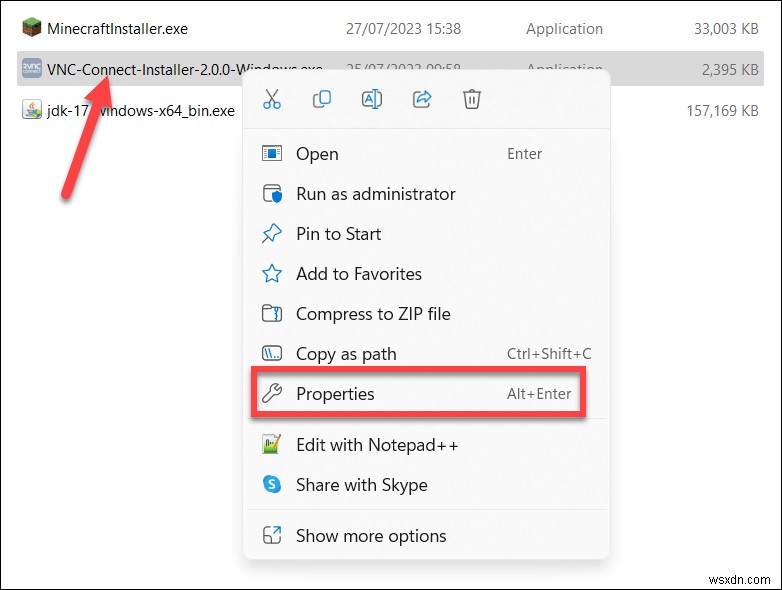
Task: Select Pin to Start
Action: 426,233
